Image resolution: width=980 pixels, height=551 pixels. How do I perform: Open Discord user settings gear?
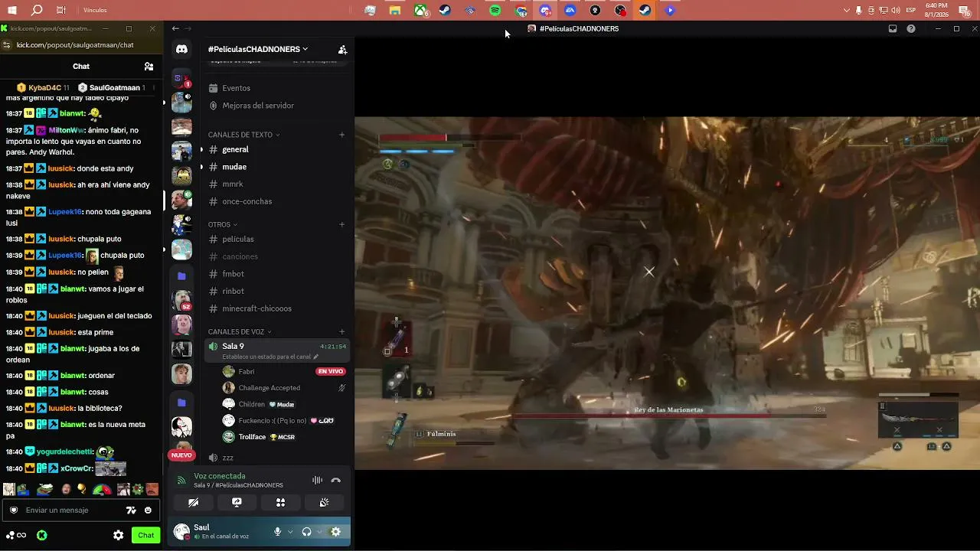pyautogui.click(x=335, y=532)
